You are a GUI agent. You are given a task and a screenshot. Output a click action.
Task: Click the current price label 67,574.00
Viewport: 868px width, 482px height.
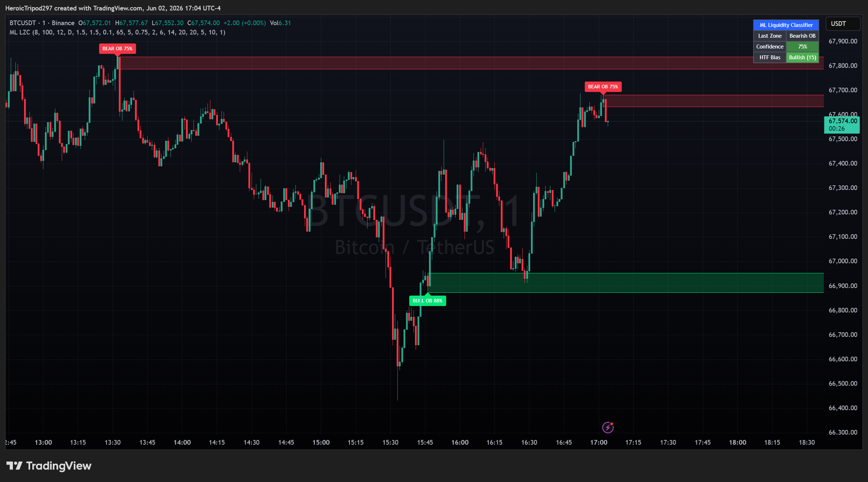(x=842, y=125)
